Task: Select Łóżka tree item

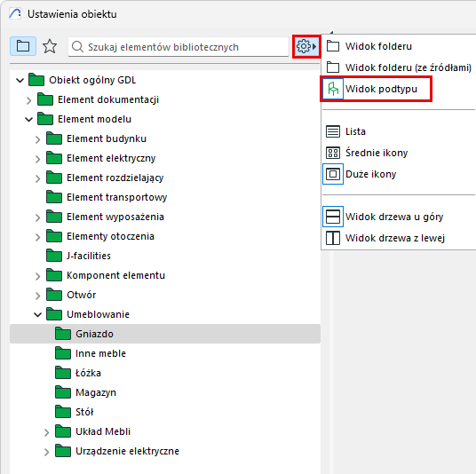Action: 88,373
